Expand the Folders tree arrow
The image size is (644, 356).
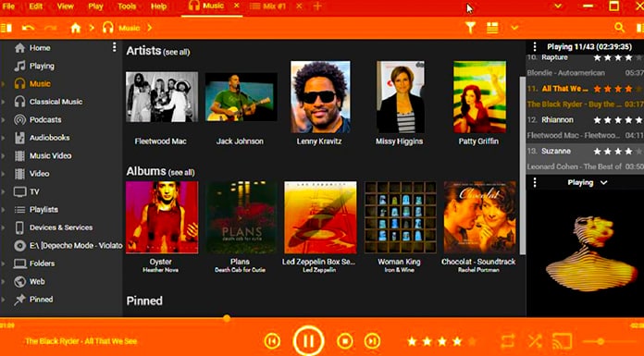tap(4, 264)
